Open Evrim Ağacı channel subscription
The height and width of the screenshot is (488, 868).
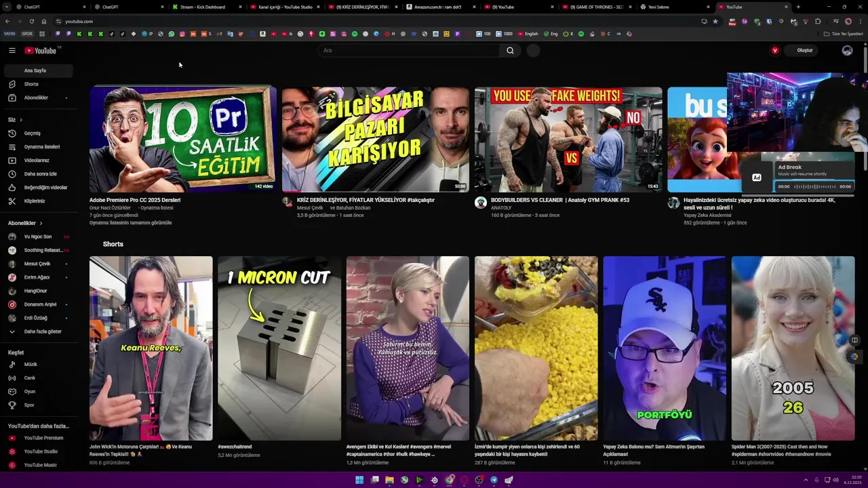pos(38,277)
